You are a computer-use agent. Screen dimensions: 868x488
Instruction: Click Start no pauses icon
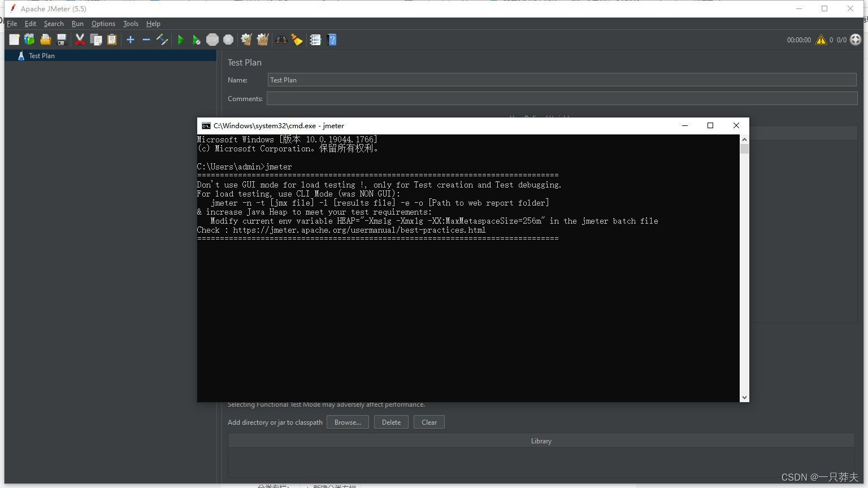click(x=196, y=40)
